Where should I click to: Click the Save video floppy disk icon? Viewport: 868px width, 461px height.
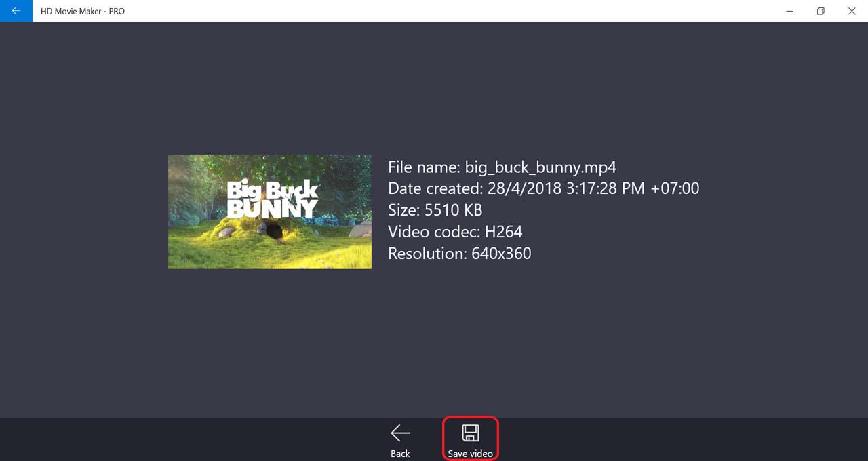(x=470, y=433)
